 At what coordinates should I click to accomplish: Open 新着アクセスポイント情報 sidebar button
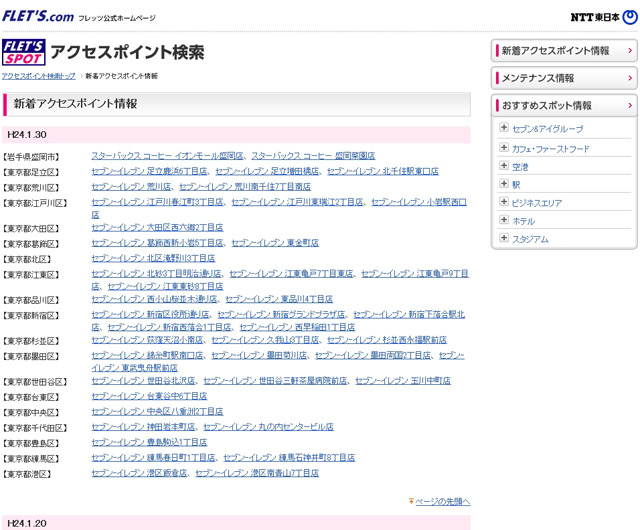tap(564, 51)
